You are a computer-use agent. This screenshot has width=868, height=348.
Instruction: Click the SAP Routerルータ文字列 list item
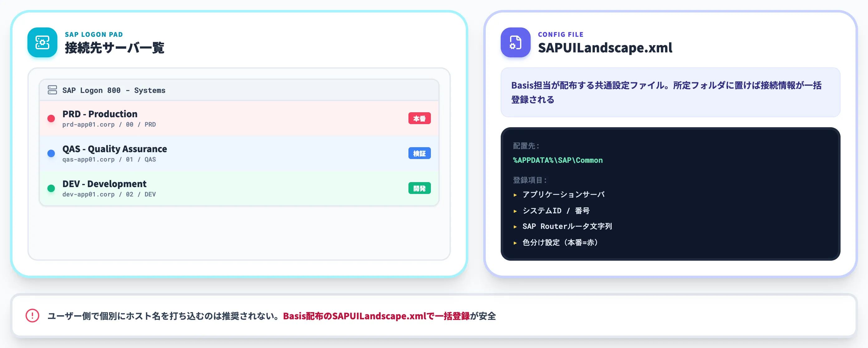[x=567, y=226]
